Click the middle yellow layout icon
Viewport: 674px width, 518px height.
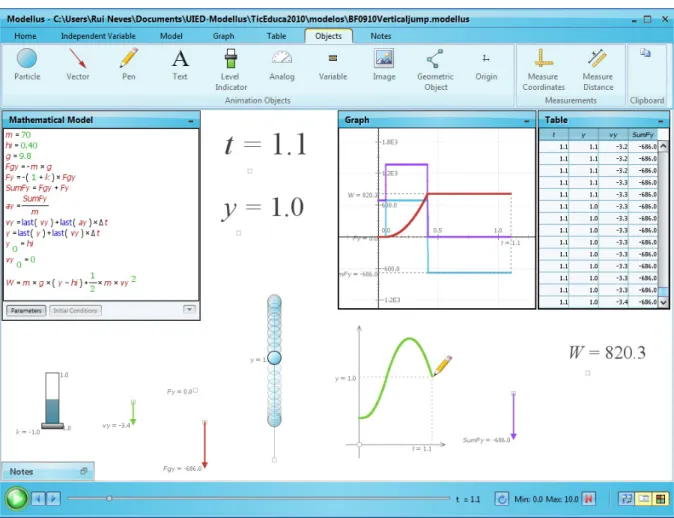[x=643, y=499]
